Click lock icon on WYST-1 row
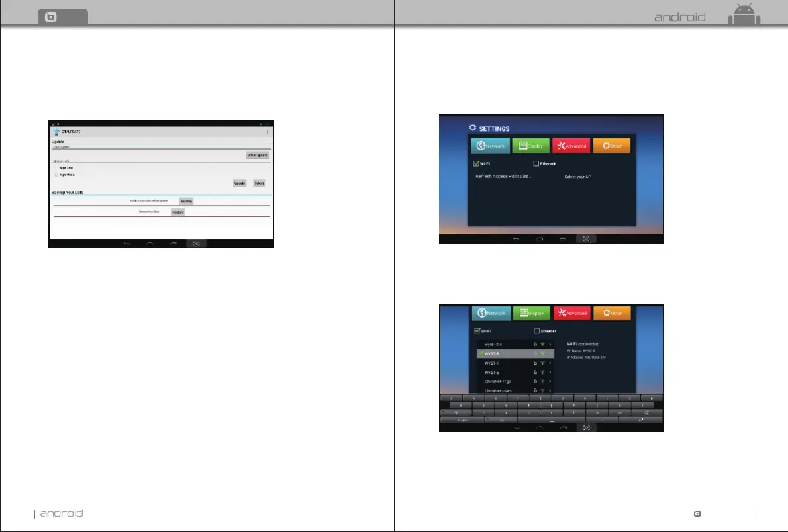Screen dimensions: 788x532 click(535, 363)
